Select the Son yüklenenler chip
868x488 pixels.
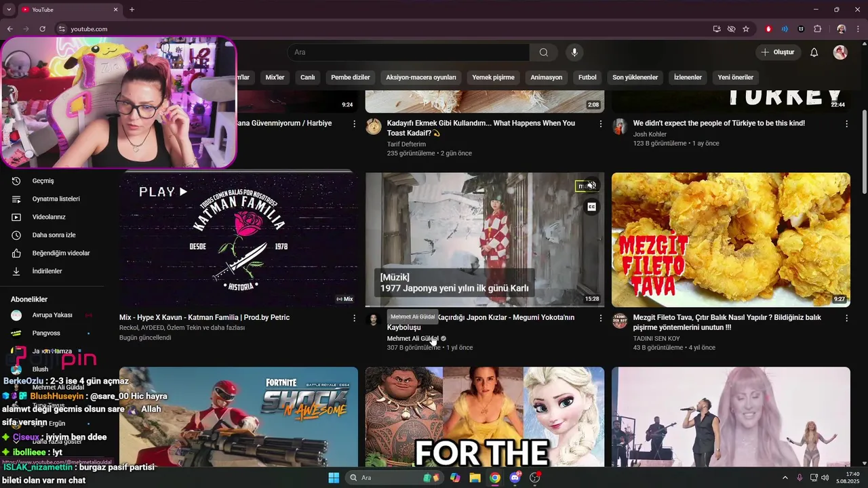(x=635, y=77)
